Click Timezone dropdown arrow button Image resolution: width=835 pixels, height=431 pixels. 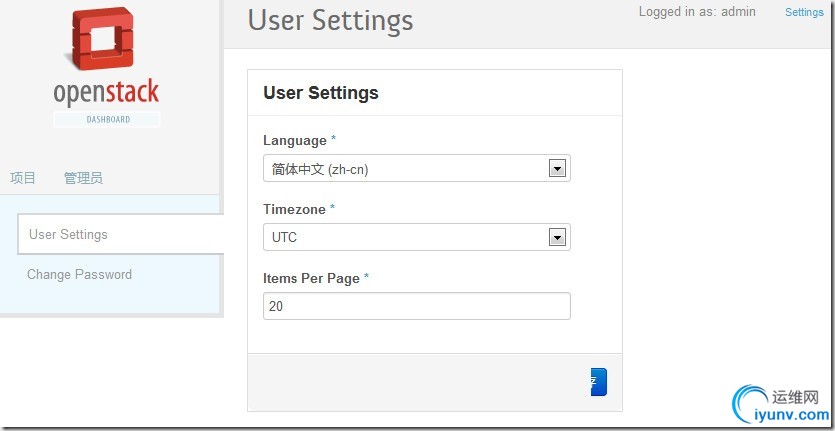(x=558, y=237)
